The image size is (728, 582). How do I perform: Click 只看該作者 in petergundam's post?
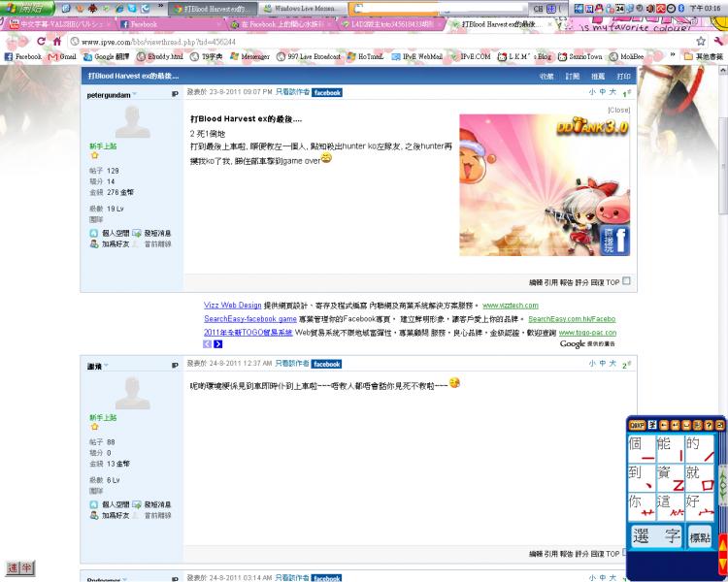[x=292, y=92]
